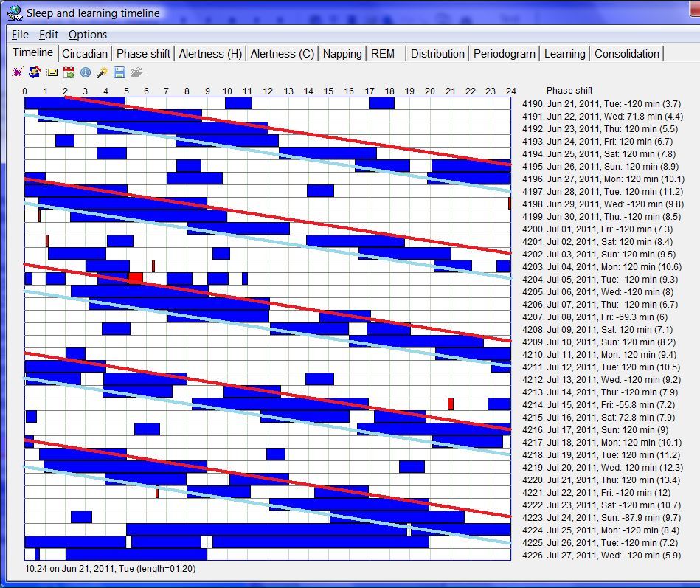Open the File menu
Viewport: 700px width, 588px height.
pyautogui.click(x=20, y=35)
